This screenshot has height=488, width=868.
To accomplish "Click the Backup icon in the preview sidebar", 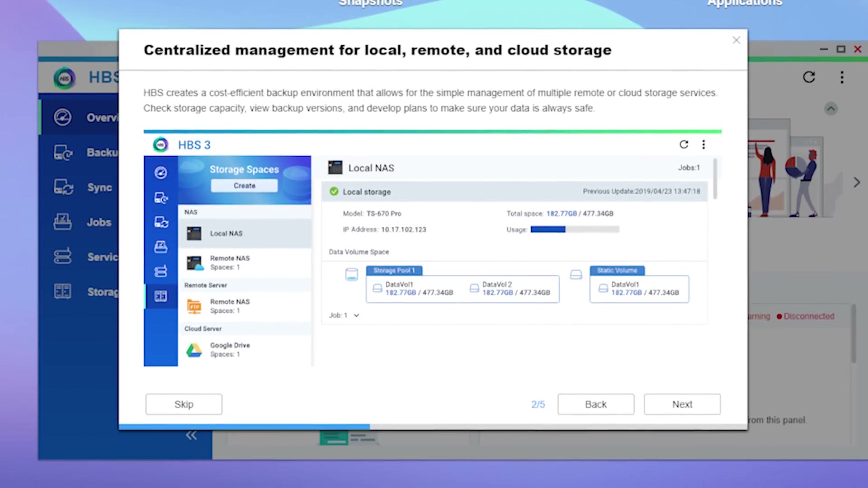I will (x=160, y=197).
